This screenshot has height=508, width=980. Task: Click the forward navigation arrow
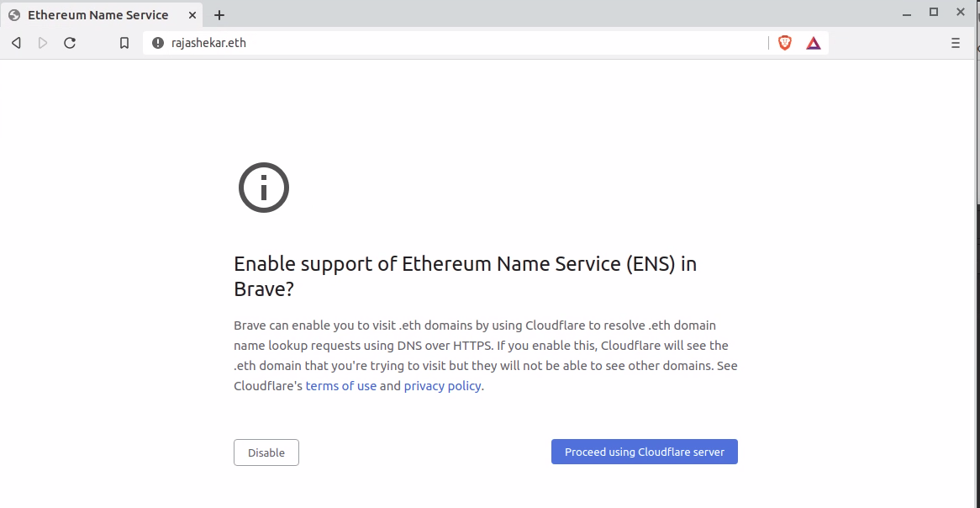pyautogui.click(x=43, y=43)
